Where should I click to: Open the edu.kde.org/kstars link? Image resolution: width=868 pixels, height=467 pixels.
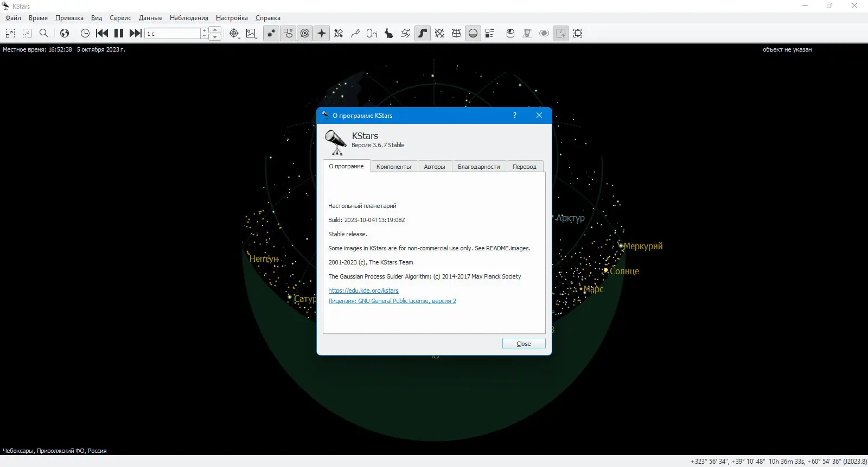point(363,291)
